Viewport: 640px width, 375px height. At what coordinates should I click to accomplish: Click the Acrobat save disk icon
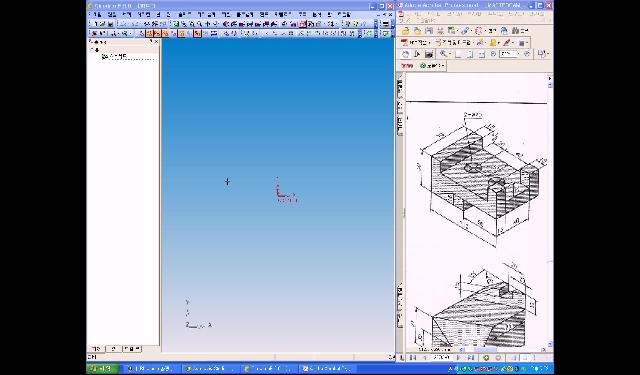click(429, 31)
